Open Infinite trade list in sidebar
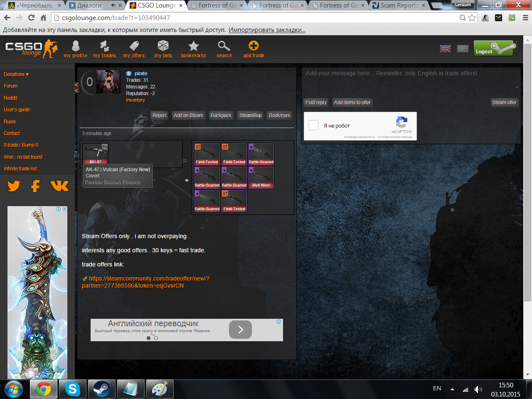The width and height of the screenshot is (532, 399). 20,169
